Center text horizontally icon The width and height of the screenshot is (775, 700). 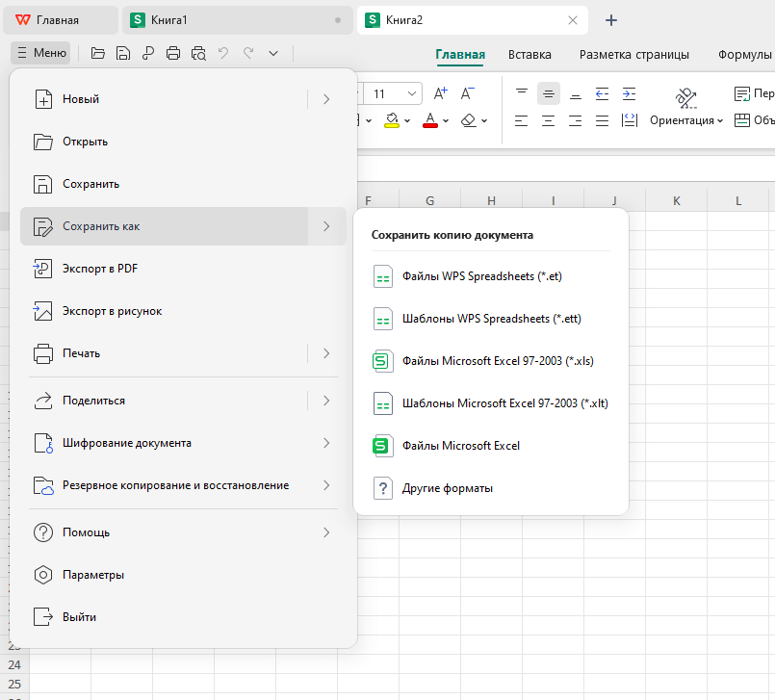tap(549, 120)
